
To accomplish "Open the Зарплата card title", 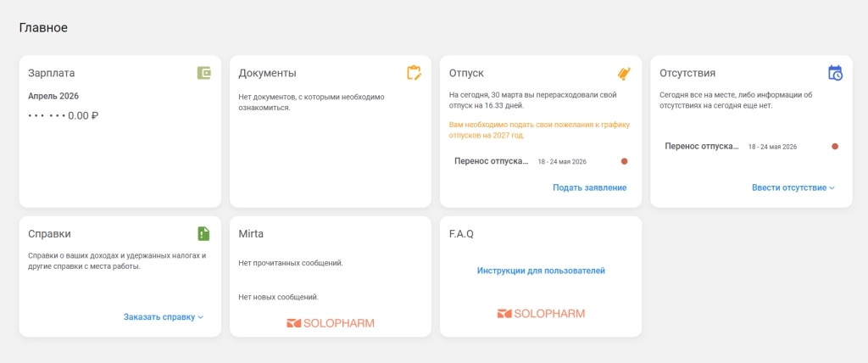I will (52, 73).
